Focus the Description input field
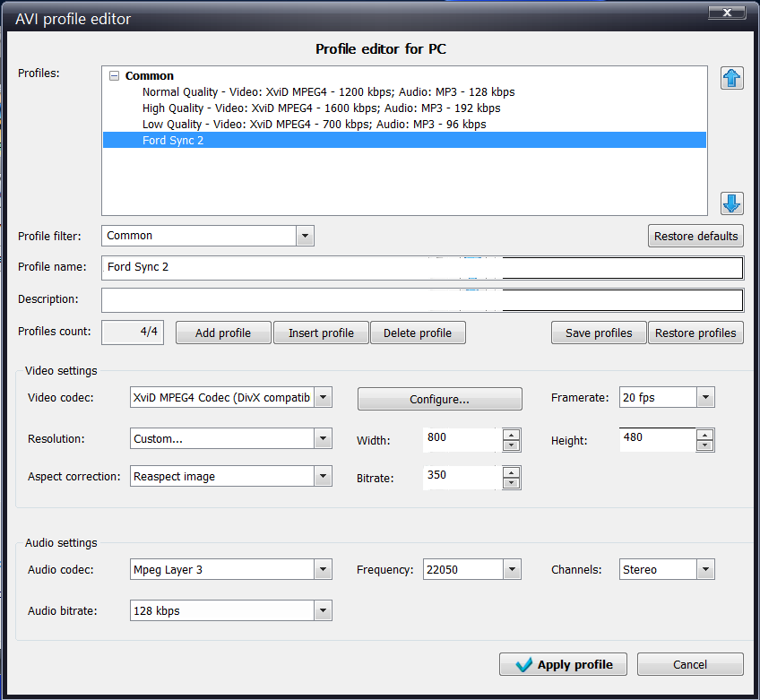 click(422, 300)
